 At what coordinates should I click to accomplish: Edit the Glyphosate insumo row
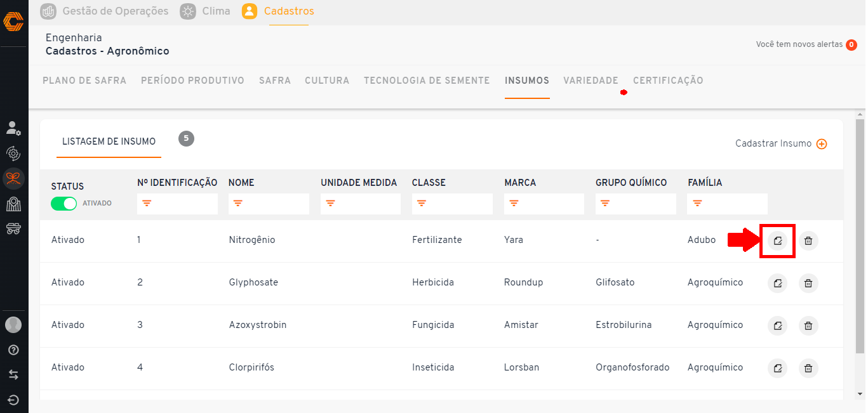(x=777, y=283)
